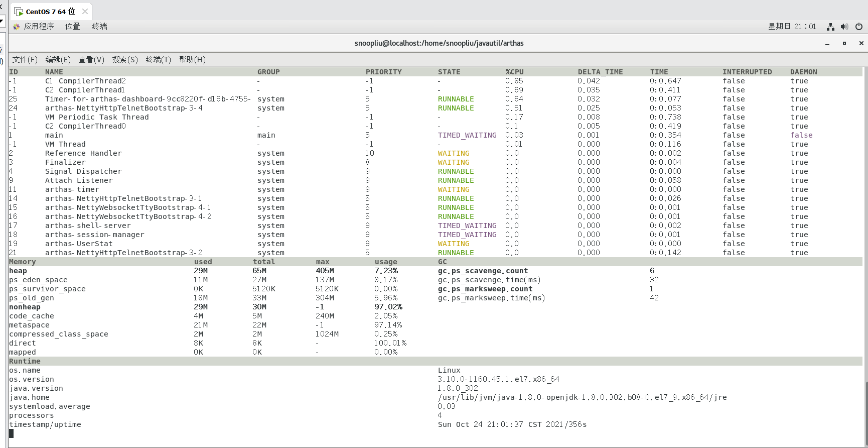Screen dimensions: 868x448
Task: Close the CentOS 7 64 位 VM tab
Action: point(85,12)
